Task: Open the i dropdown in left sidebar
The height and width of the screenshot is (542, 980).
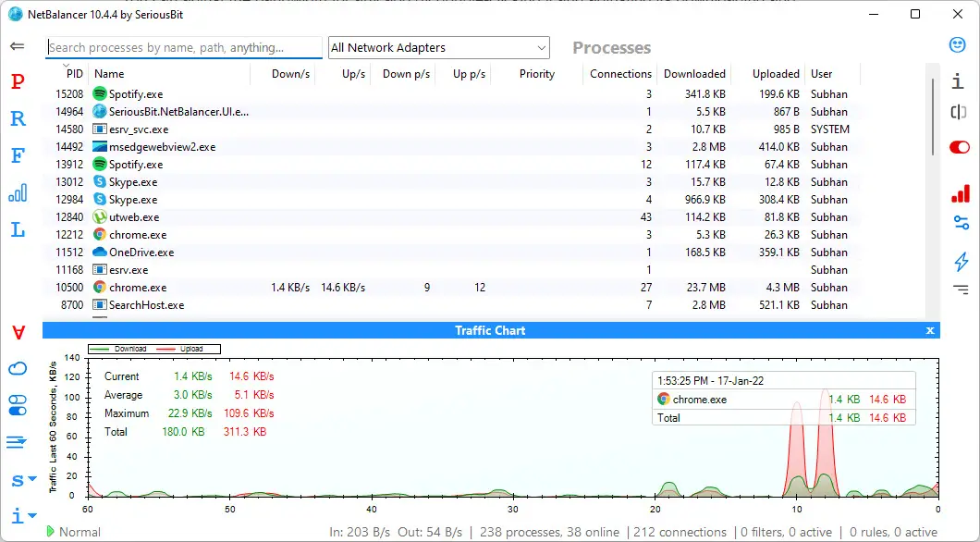Action: coord(24,516)
